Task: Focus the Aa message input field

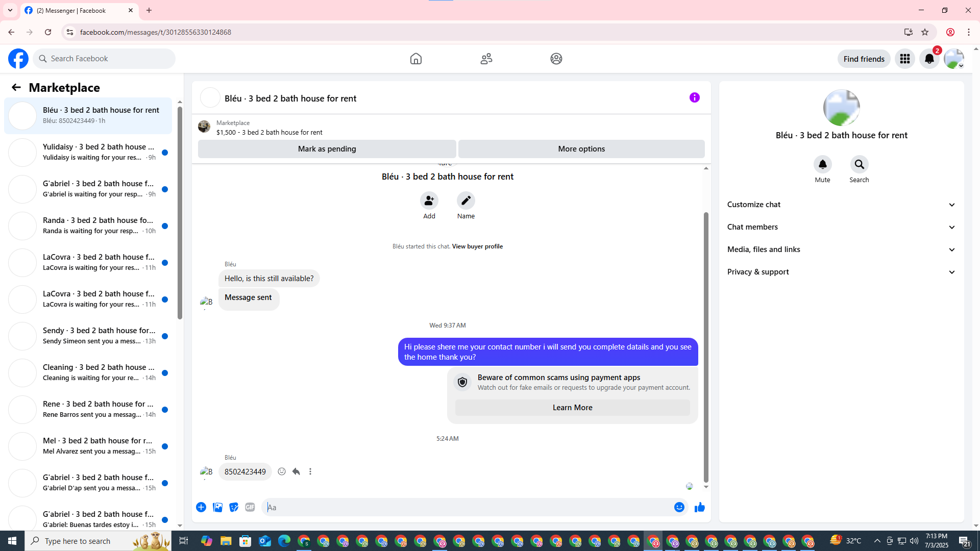Action: point(459,507)
